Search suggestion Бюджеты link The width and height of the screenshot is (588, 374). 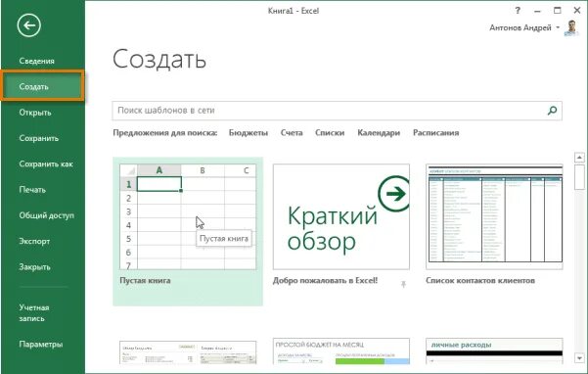[x=249, y=133]
